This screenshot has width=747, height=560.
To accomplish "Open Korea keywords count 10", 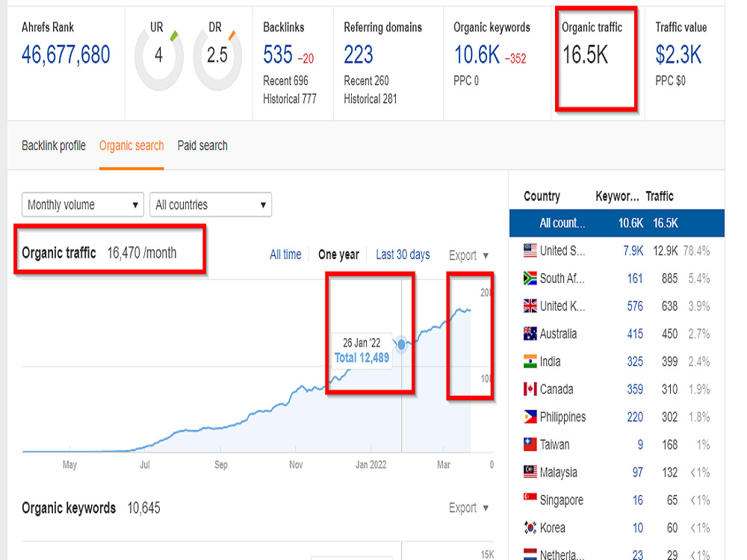I will 638,528.
